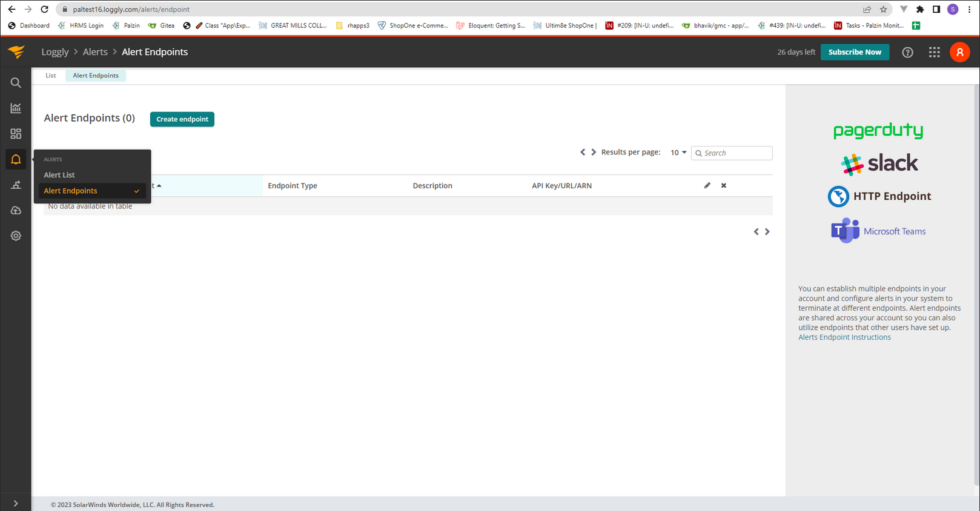Expand the left sidebar with bottom chevron
Screen dimensions: 980x511
[x=16, y=503]
